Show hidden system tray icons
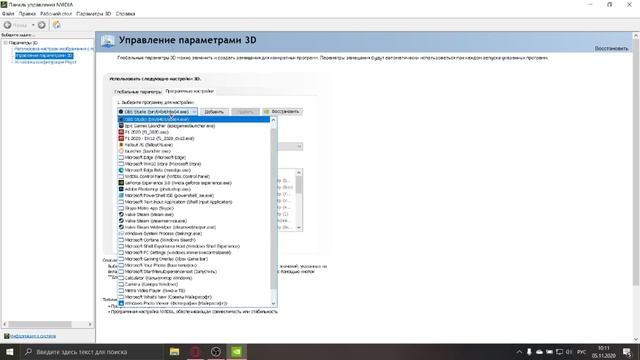This screenshot has width=640, height=360. (519, 352)
